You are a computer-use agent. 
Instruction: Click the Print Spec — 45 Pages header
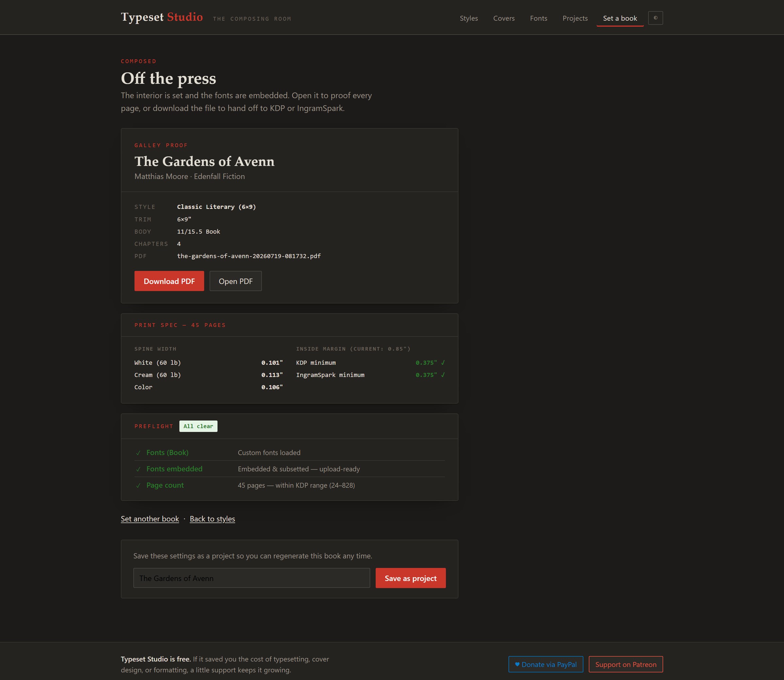[180, 325]
